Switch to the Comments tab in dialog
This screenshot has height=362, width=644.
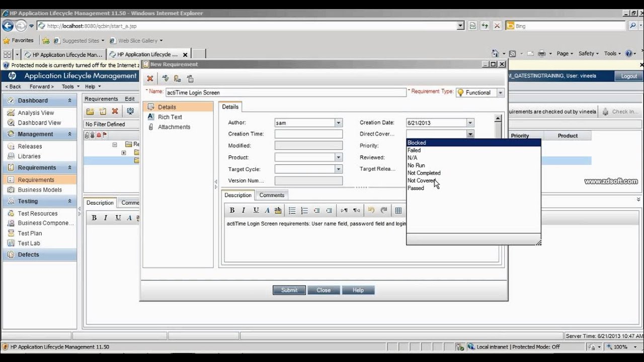(272, 195)
